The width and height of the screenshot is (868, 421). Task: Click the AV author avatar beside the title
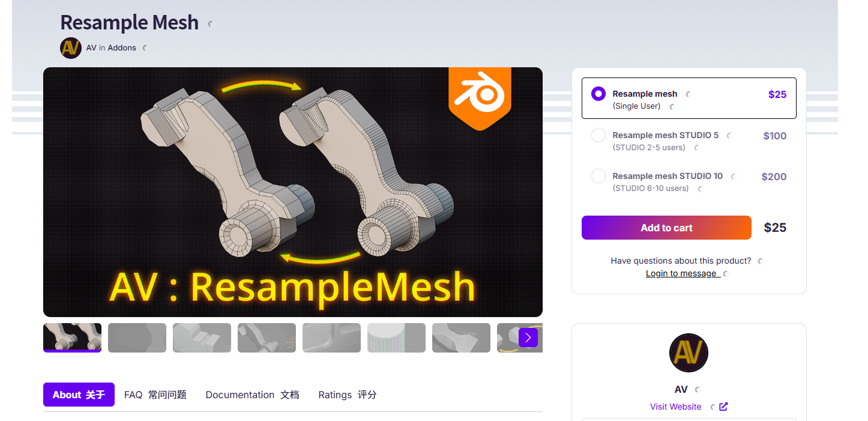point(71,48)
